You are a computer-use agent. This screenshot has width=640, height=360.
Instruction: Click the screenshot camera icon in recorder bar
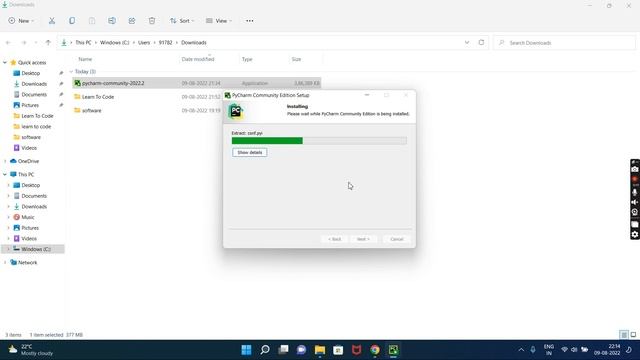click(635, 169)
